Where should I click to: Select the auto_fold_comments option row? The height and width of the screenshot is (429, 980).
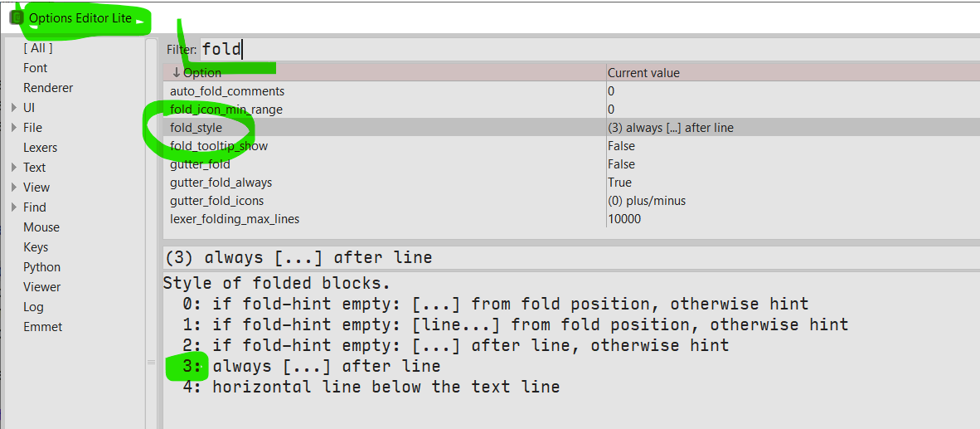coord(227,91)
